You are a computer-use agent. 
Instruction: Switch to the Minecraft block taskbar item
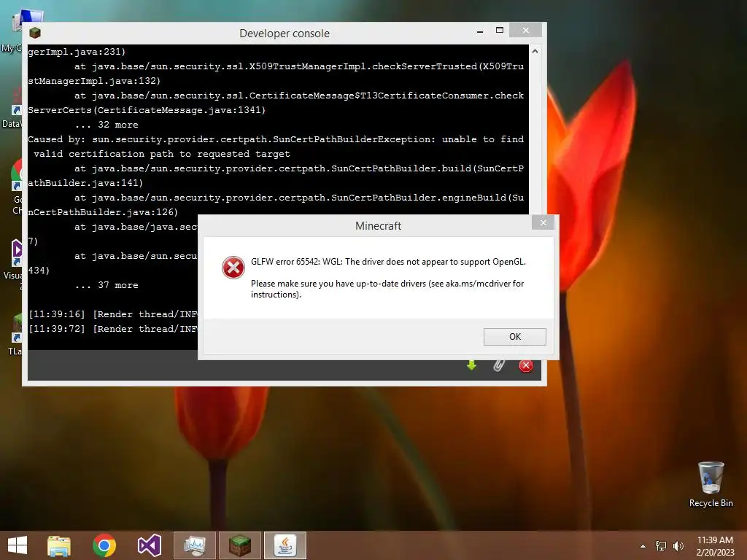click(x=239, y=545)
